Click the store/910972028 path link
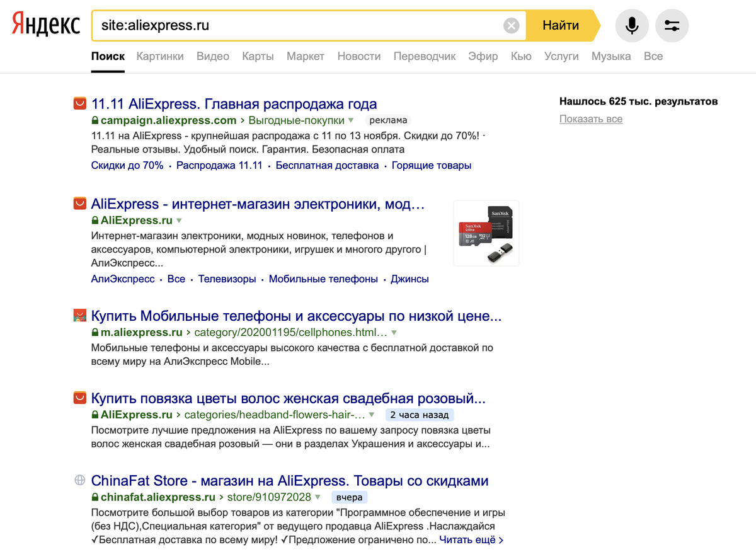Viewport: 756px width, 552px height. click(269, 497)
